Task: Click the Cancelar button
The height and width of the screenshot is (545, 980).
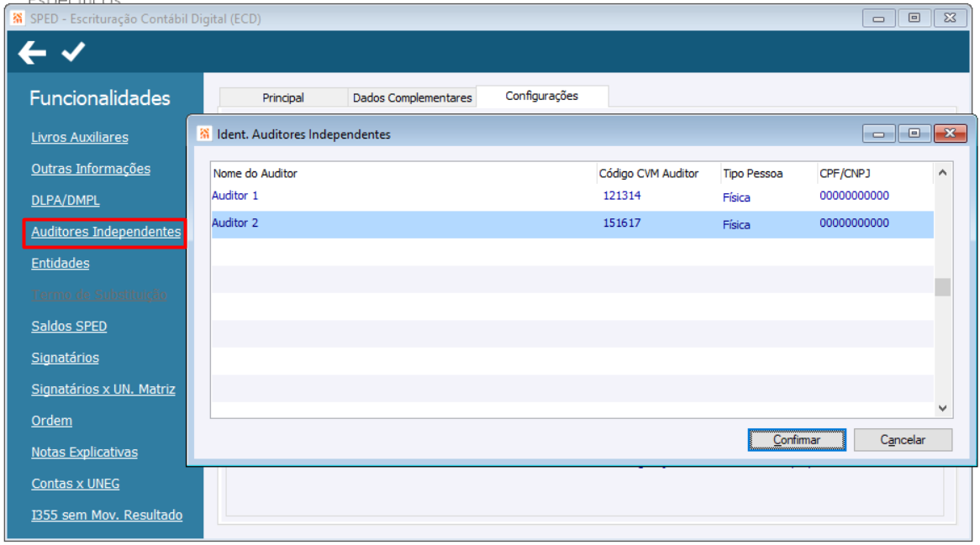Action: 903,440
